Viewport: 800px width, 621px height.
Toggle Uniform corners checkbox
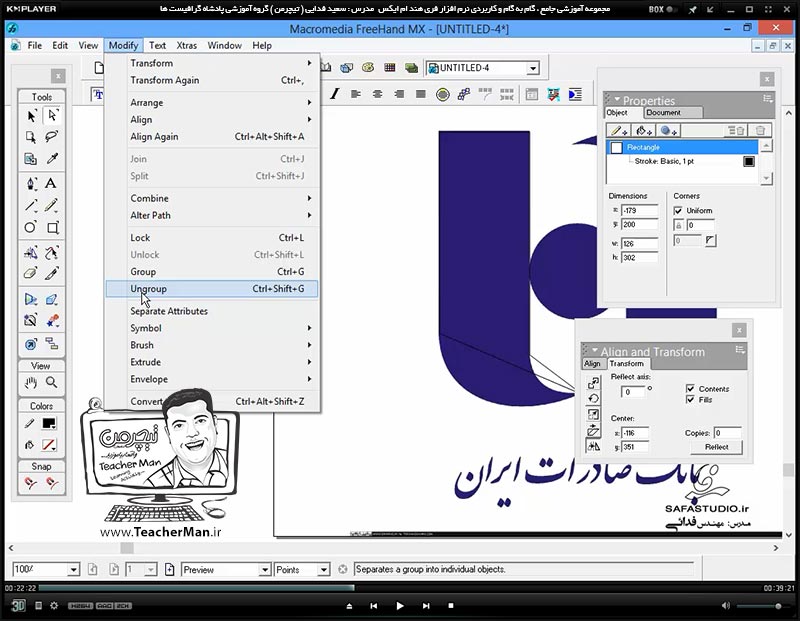point(678,210)
